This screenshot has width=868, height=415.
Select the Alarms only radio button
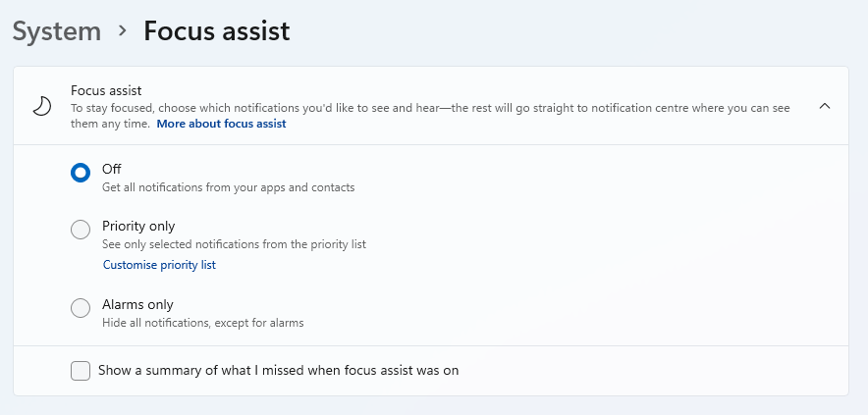click(81, 308)
